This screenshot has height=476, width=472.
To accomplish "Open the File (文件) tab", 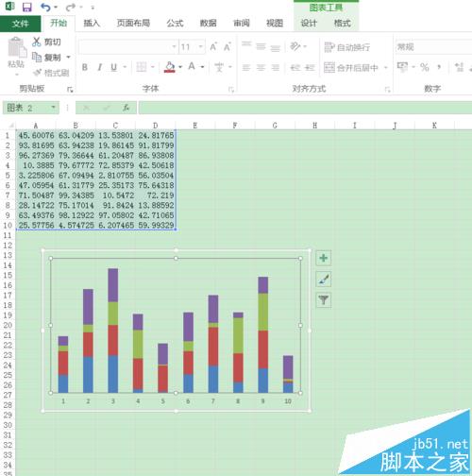I will point(20,24).
